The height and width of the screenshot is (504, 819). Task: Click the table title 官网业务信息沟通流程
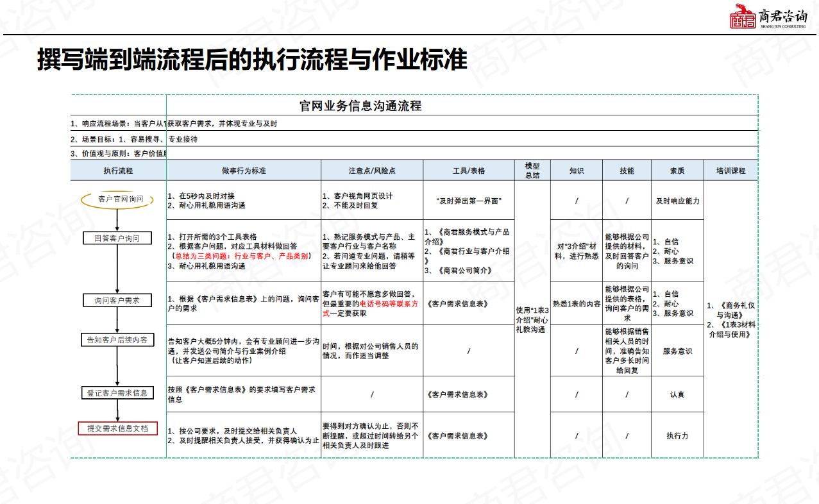(361, 106)
